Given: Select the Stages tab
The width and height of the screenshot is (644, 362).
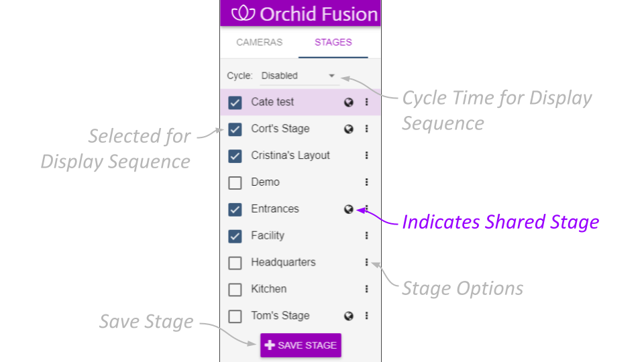Looking at the screenshot, I should pos(333,42).
